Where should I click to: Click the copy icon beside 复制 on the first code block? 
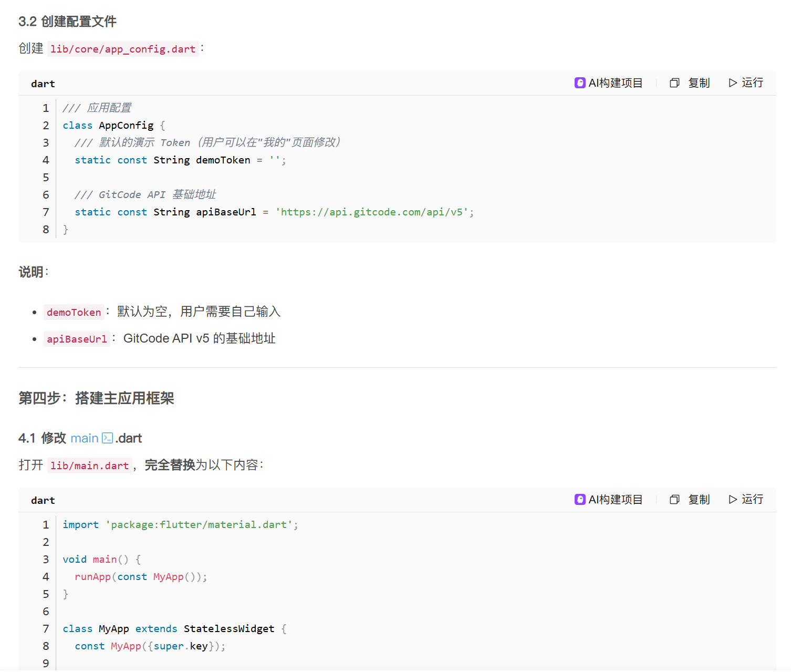674,82
